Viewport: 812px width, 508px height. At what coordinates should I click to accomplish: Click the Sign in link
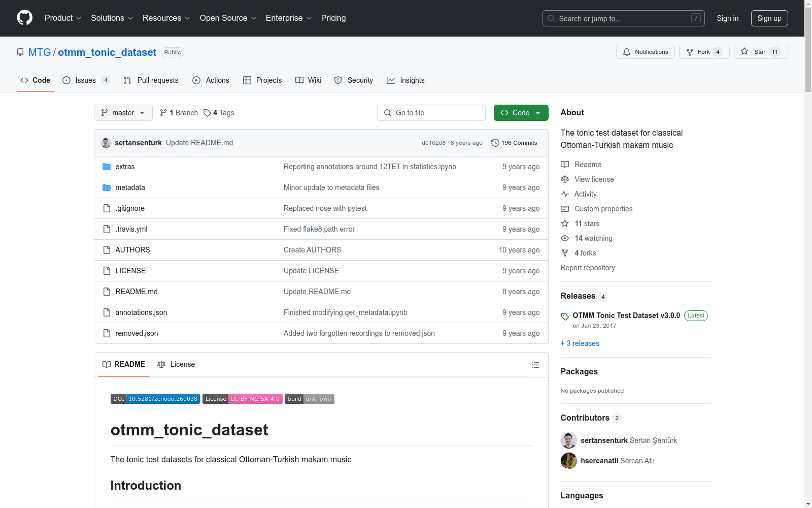728,18
